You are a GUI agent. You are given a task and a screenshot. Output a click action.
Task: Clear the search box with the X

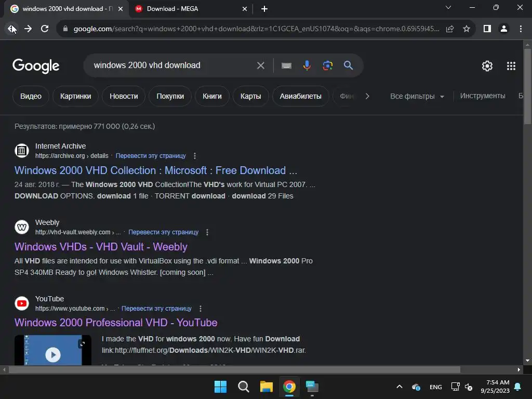click(261, 65)
